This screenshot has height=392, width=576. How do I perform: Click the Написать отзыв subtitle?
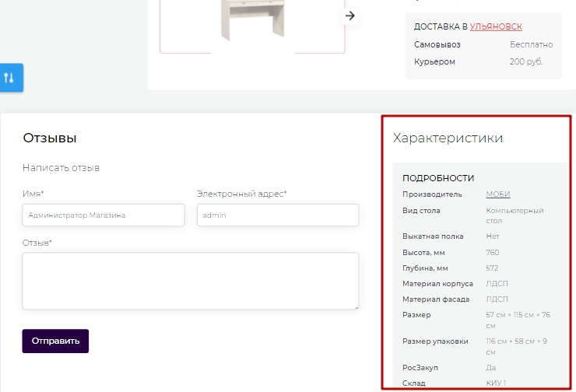[61, 168]
